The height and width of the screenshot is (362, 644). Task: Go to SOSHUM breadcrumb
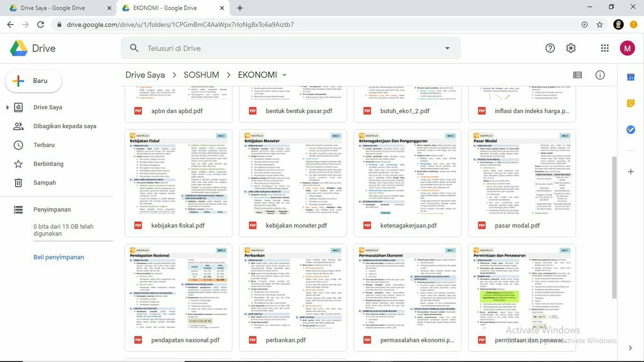[x=201, y=75]
